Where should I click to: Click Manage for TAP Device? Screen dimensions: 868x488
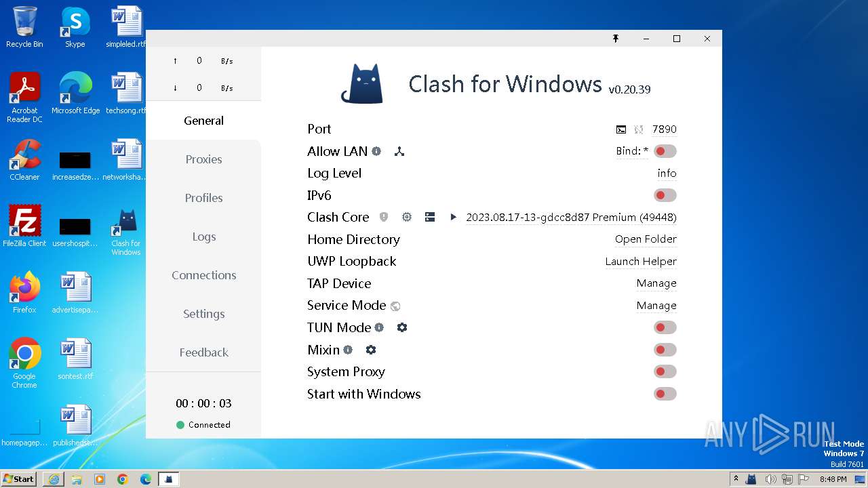tap(656, 283)
